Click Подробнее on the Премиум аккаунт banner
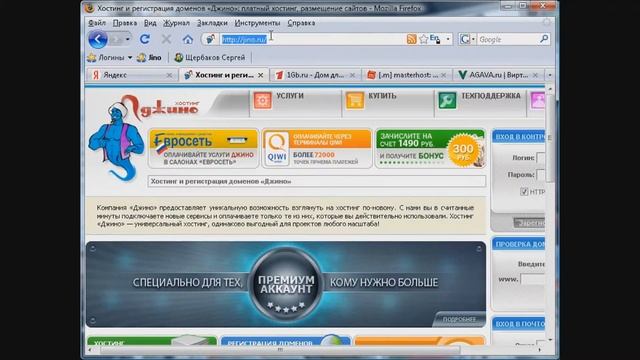 click(459, 320)
